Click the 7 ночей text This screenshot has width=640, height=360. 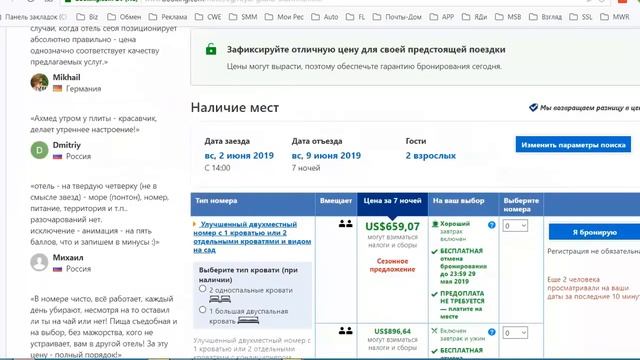tap(306, 168)
